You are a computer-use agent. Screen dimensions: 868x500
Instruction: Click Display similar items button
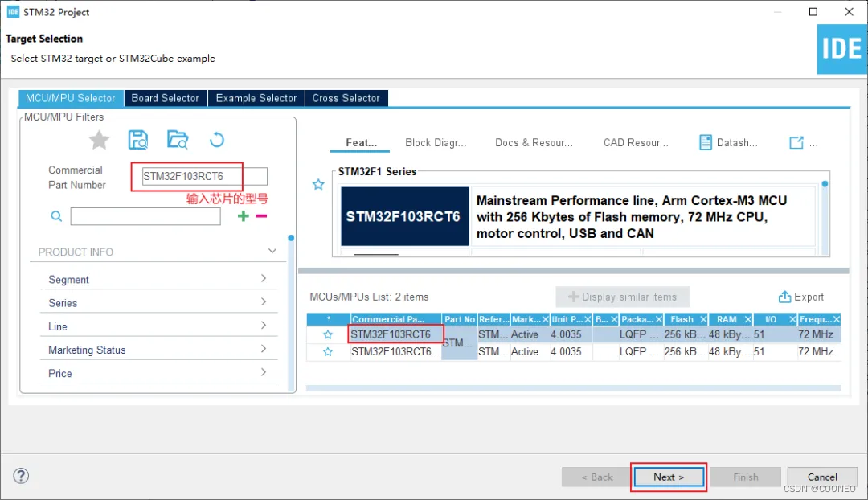coord(622,297)
